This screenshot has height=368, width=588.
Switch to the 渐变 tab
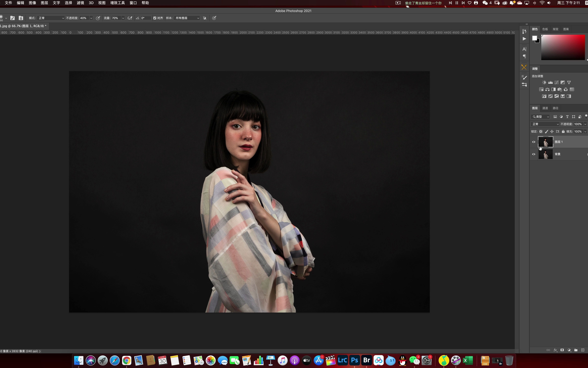coord(555,29)
